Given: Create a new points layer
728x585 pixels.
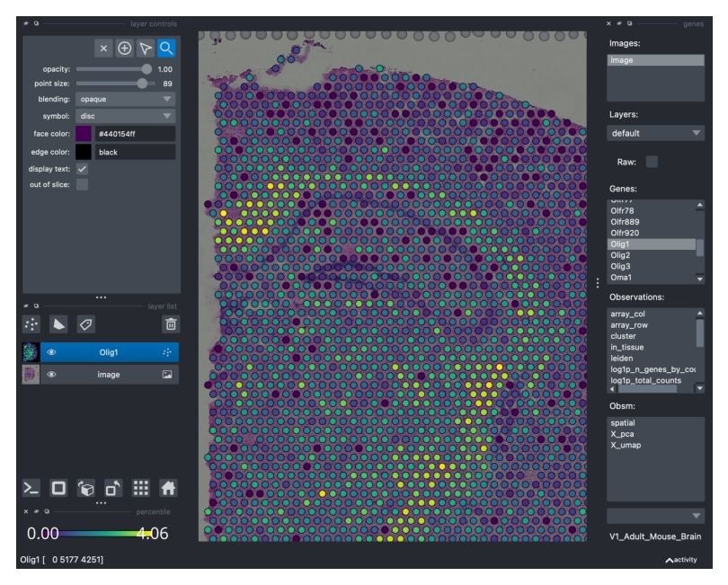Looking at the screenshot, I should pos(31,324).
